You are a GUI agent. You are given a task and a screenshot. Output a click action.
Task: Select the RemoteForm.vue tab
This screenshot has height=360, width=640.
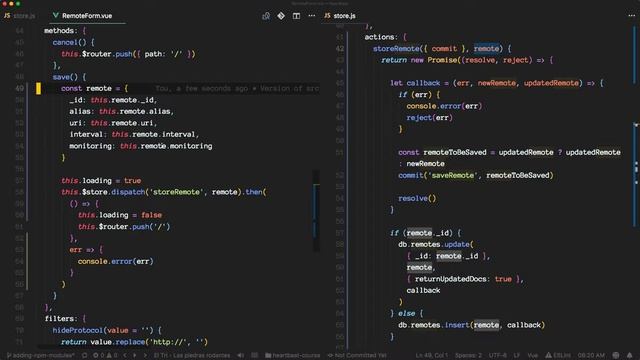pyautogui.click(x=82, y=16)
